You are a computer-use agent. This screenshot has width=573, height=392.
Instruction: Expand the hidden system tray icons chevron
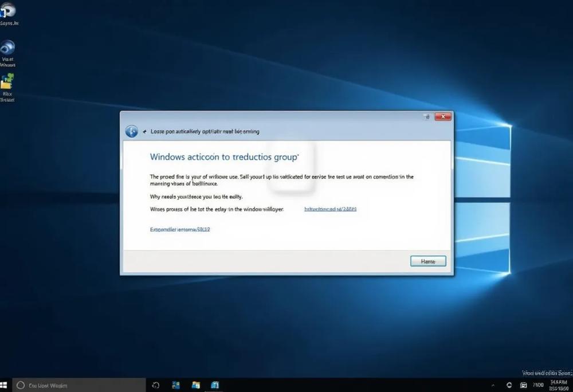point(493,385)
